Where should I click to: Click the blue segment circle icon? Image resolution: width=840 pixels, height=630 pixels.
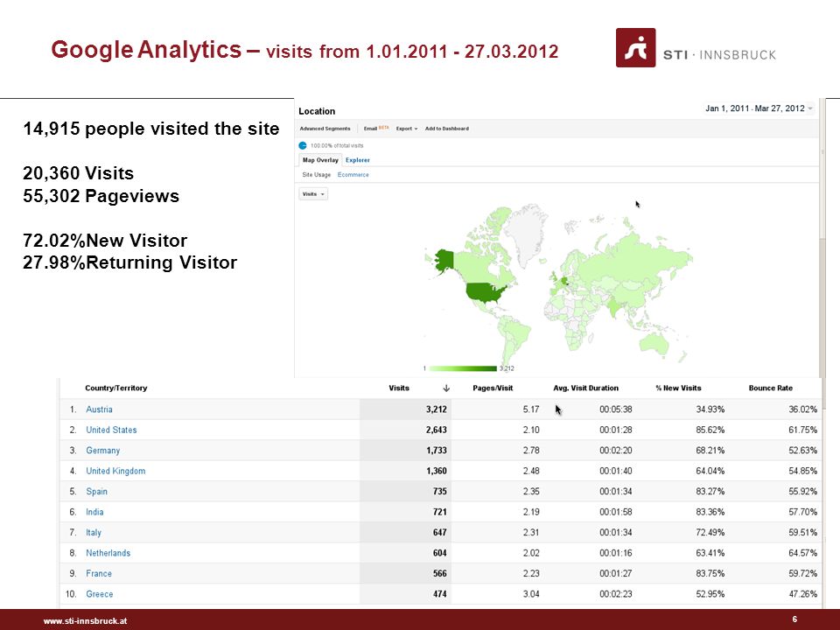point(302,145)
